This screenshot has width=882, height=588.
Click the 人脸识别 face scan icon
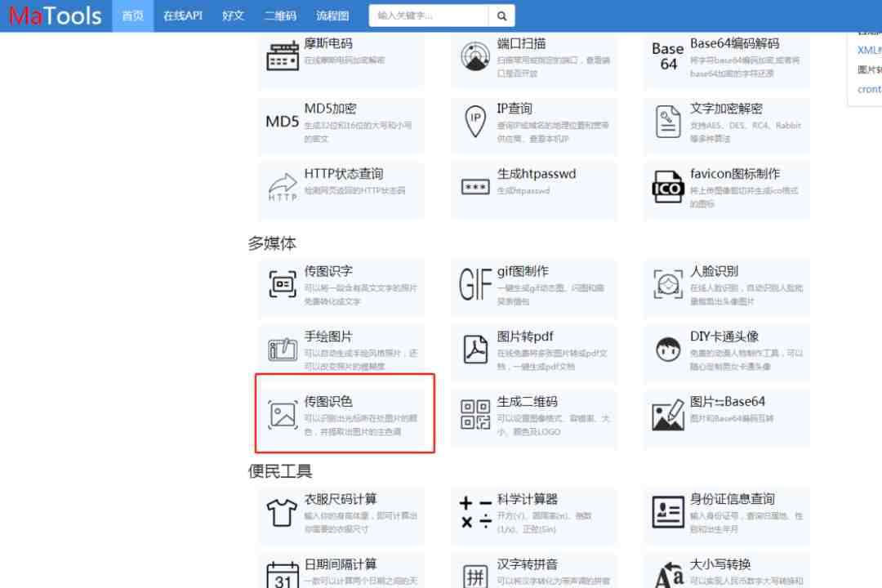tap(668, 284)
